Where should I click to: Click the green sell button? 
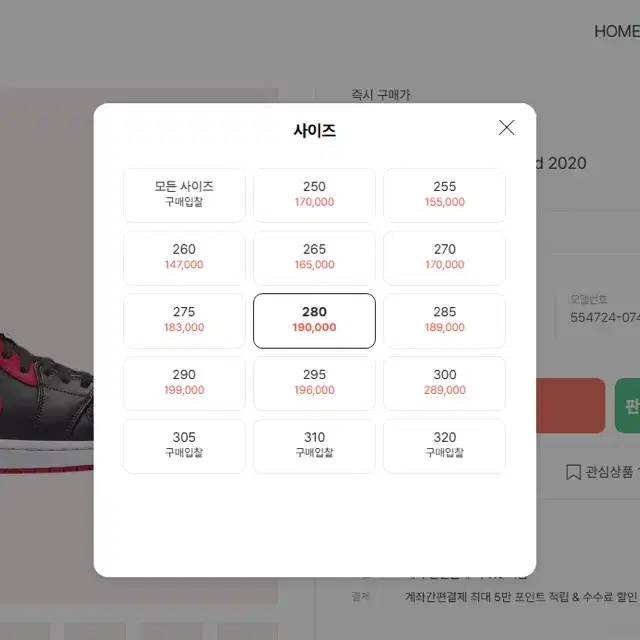pos(627,406)
